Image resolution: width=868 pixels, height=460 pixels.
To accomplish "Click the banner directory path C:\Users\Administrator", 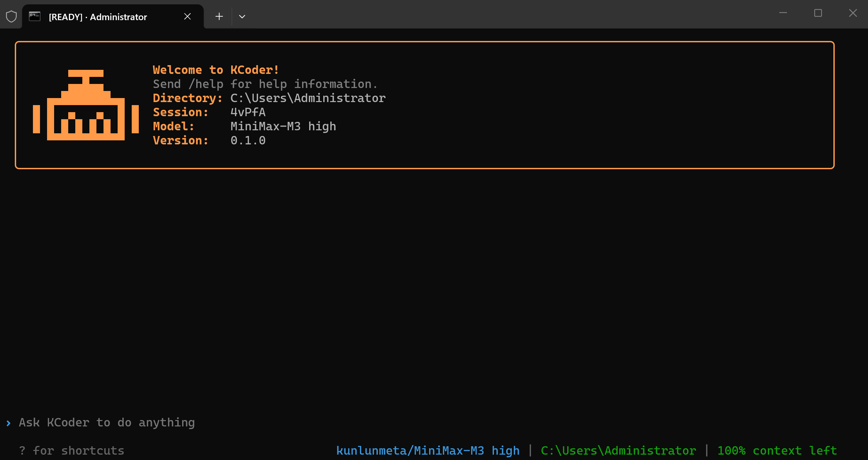I will point(308,98).
